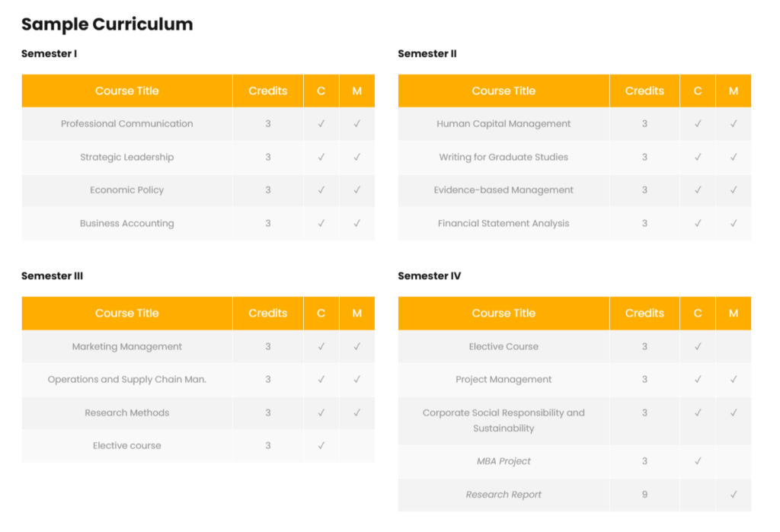Click the Sample Curriculum page heading
The height and width of the screenshot is (532, 780).
107,24
